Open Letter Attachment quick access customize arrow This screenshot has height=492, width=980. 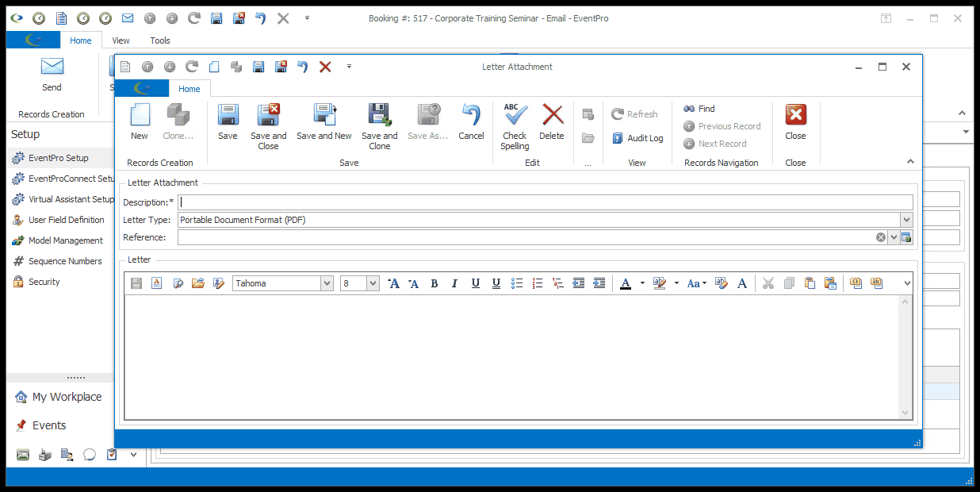[x=349, y=67]
